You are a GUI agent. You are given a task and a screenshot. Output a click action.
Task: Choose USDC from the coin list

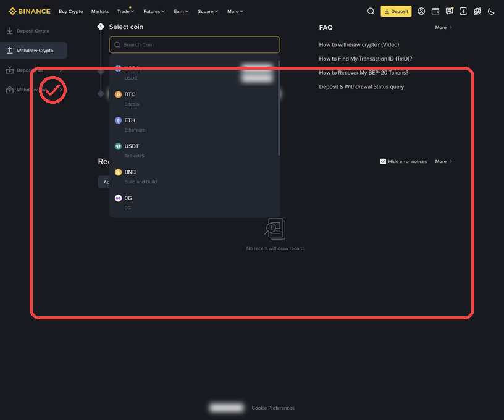[x=194, y=73]
